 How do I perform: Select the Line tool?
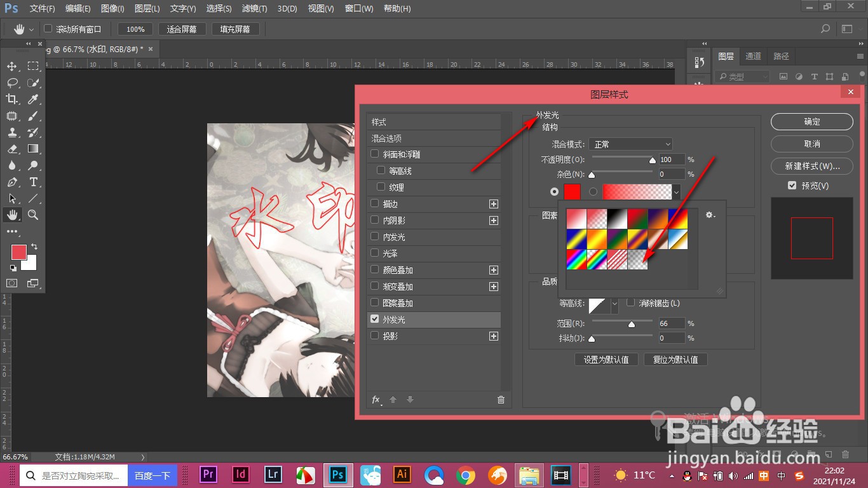(33, 198)
